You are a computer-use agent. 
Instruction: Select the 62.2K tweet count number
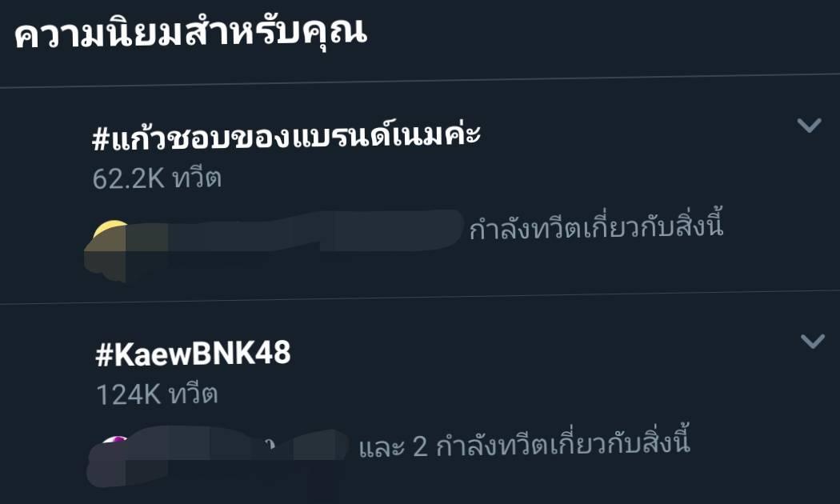[x=128, y=178]
